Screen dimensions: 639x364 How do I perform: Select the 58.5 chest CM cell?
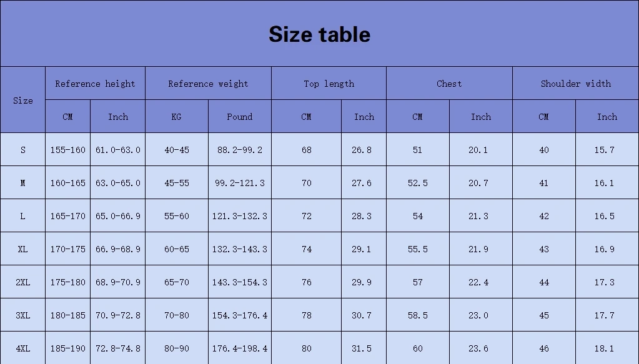[417, 315]
